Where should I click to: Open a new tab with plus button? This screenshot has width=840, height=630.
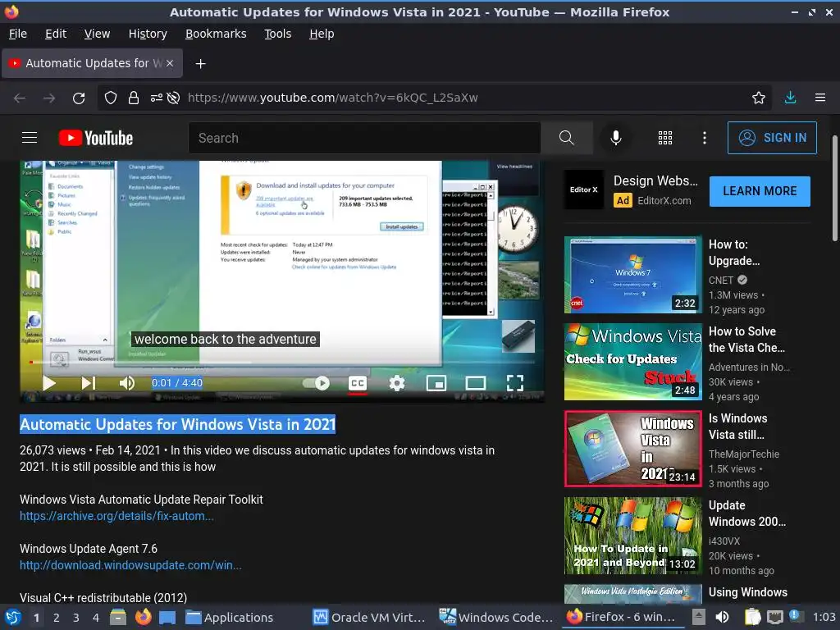[200, 64]
